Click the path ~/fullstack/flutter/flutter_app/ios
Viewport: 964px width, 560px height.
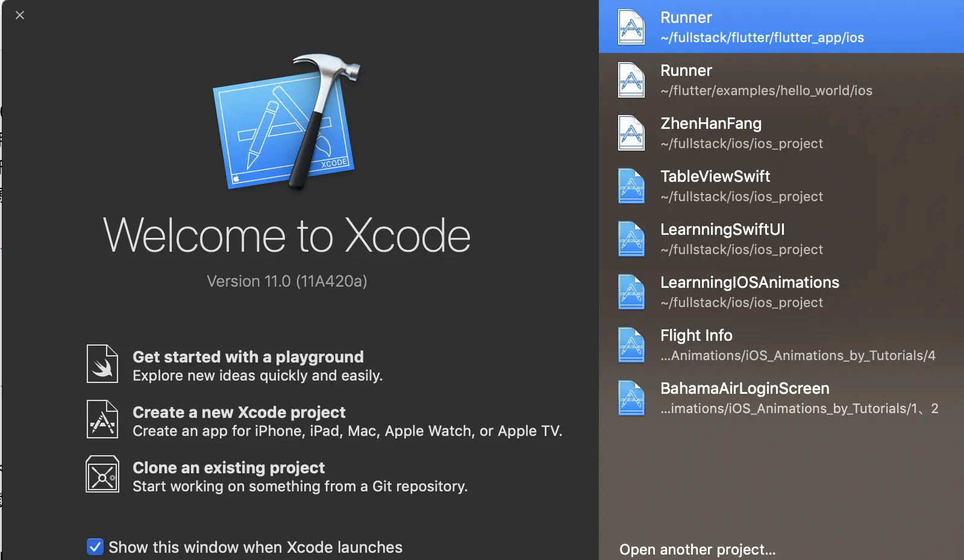pos(762,37)
